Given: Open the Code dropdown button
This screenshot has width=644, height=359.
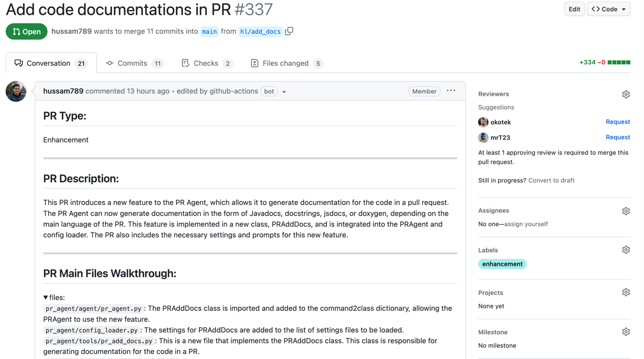Looking at the screenshot, I should tap(608, 9).
